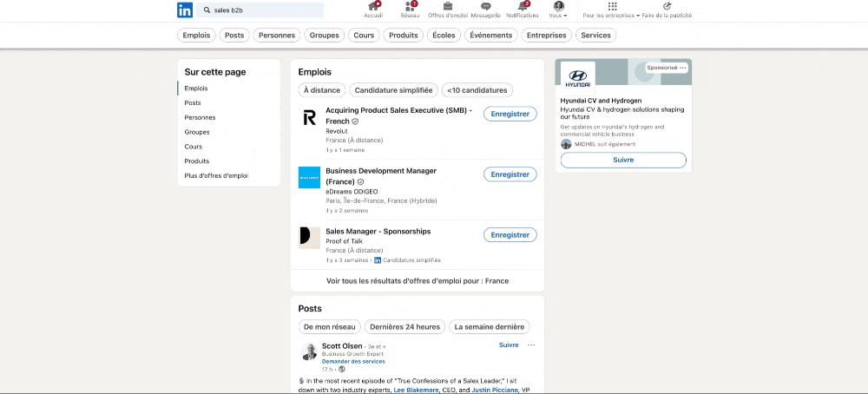Click Demander des services link
The height and width of the screenshot is (394, 868).
coord(353,361)
